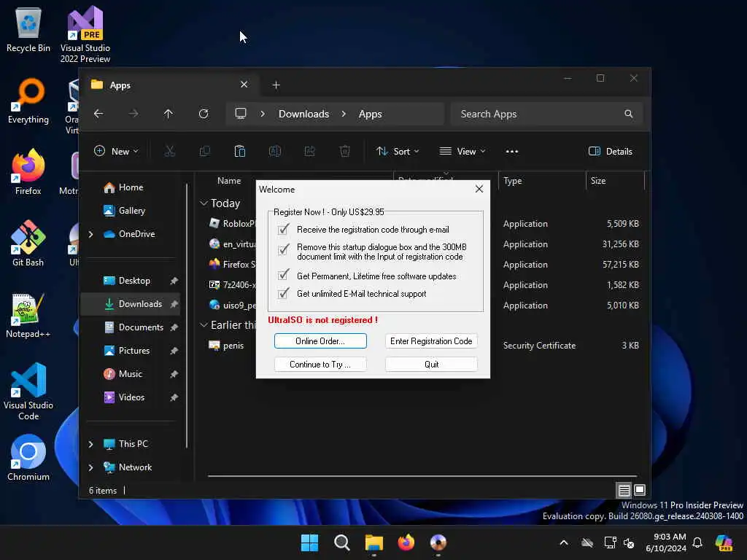Sort by the Name column header

[229, 181]
